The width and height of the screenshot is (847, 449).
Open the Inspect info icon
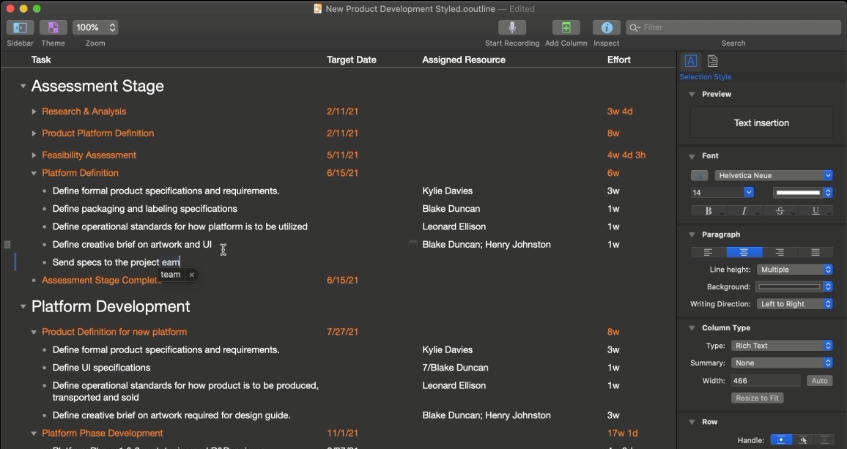click(x=606, y=28)
